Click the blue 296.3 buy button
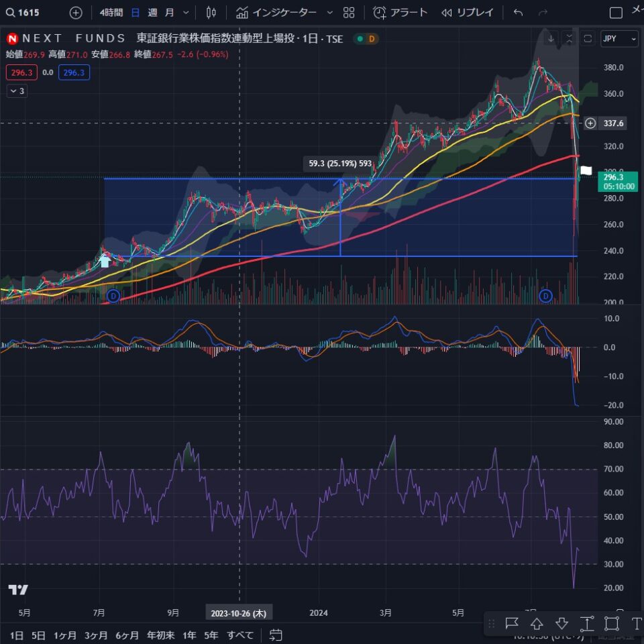Screen dimensions: 644x644 tap(74, 72)
